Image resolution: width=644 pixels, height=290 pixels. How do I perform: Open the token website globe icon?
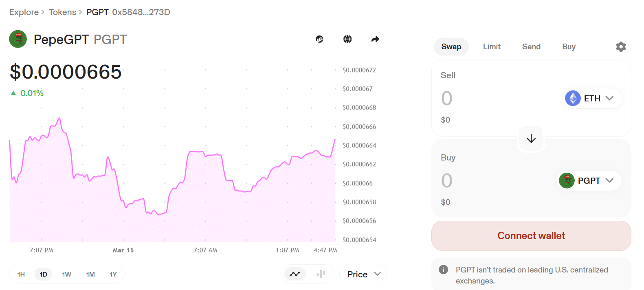coord(347,39)
